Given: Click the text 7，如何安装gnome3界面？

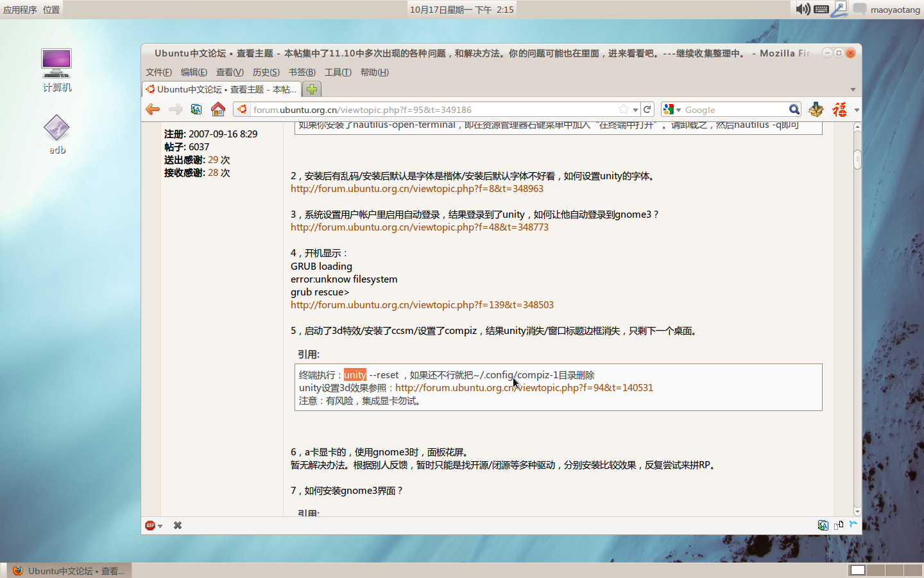Looking at the screenshot, I should pos(347,491).
